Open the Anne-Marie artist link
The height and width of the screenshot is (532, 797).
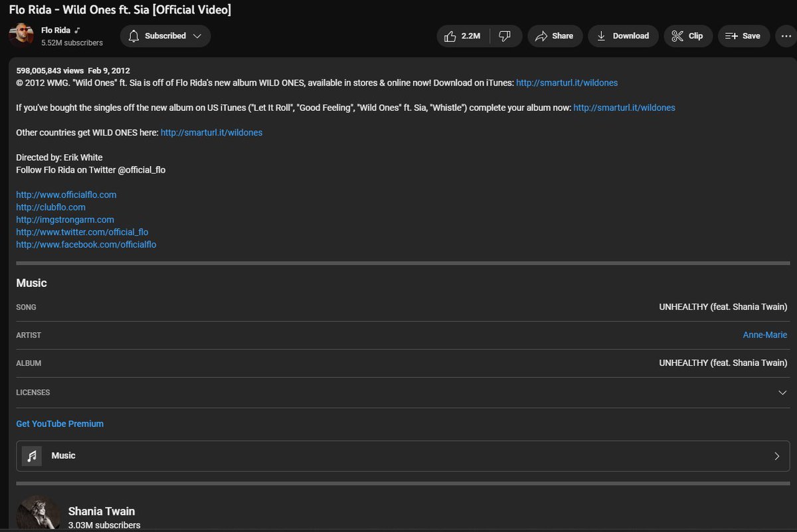click(x=765, y=335)
